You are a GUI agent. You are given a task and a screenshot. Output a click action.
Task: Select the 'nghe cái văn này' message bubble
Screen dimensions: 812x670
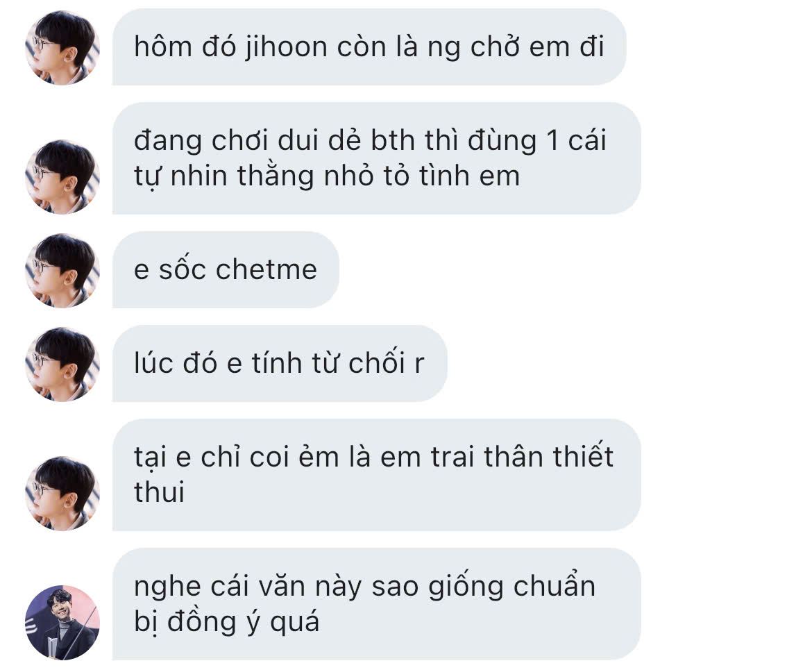(376, 604)
